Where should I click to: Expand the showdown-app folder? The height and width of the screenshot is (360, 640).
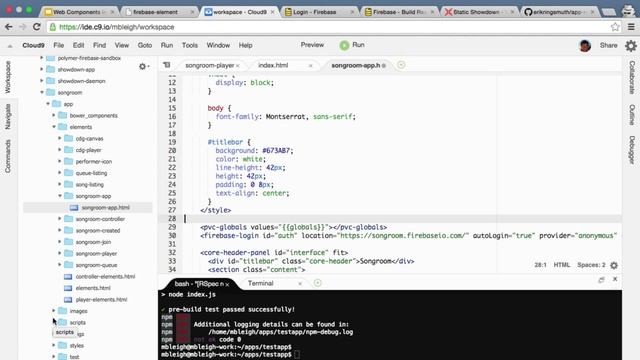(42, 69)
